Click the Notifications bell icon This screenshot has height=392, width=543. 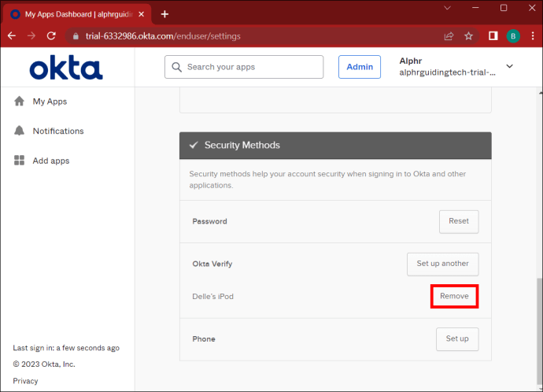tap(20, 131)
